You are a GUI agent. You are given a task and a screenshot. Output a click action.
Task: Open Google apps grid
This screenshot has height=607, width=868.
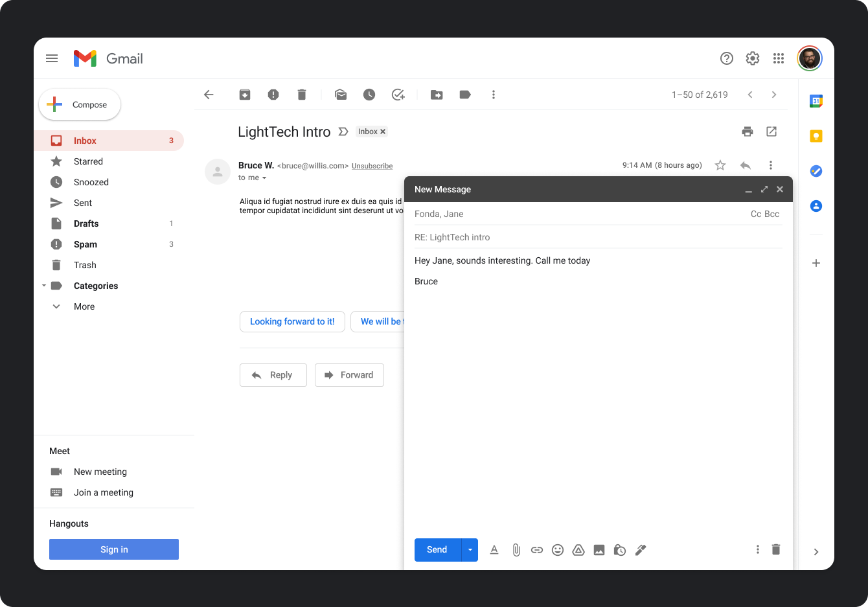[x=779, y=58]
